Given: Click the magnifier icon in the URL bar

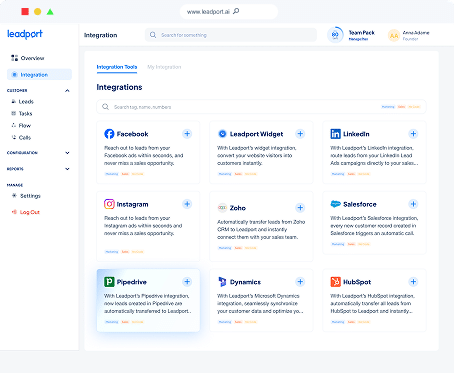Looking at the screenshot, I should [x=236, y=11].
